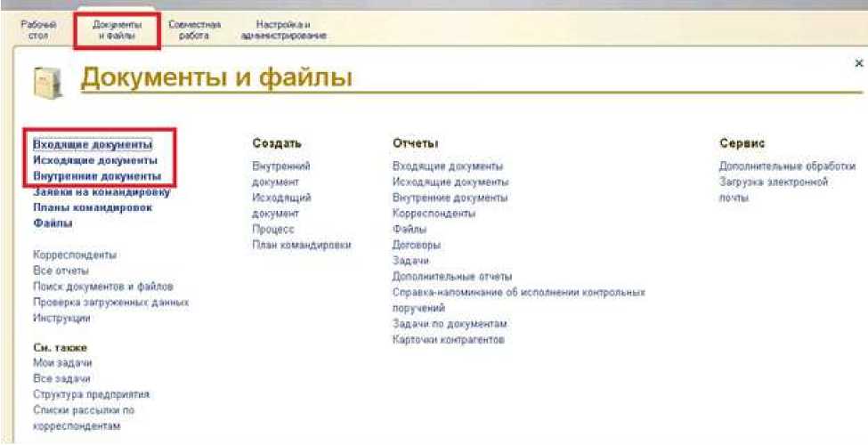Image resolution: width=868 pixels, height=445 pixels.
Task: Open Мои задачи
Action: [62, 363]
